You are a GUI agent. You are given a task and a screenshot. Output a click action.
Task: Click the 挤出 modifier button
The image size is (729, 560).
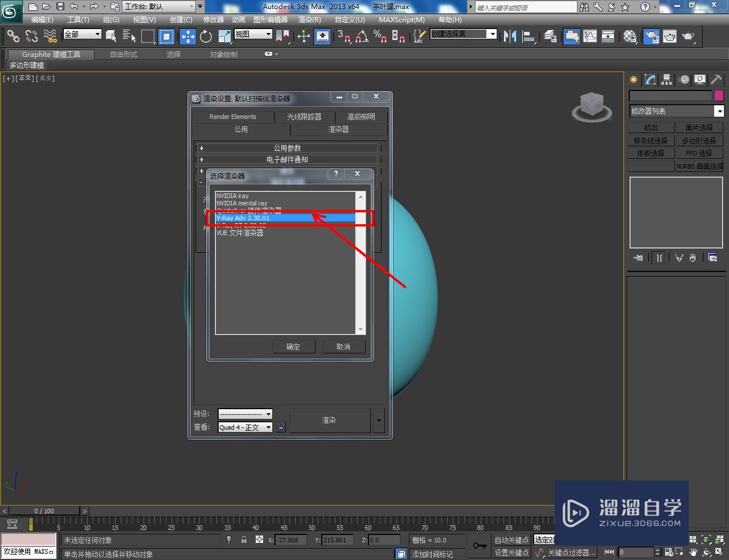click(x=651, y=127)
